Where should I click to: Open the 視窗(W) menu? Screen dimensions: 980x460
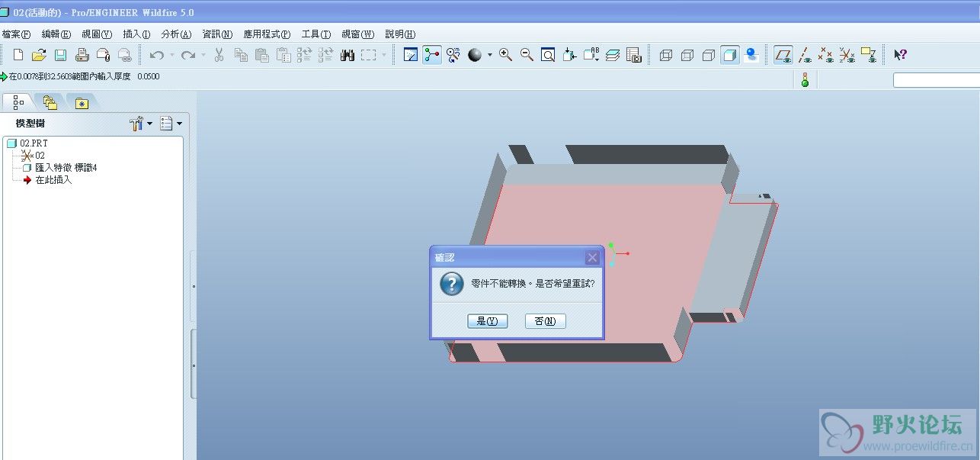358,34
